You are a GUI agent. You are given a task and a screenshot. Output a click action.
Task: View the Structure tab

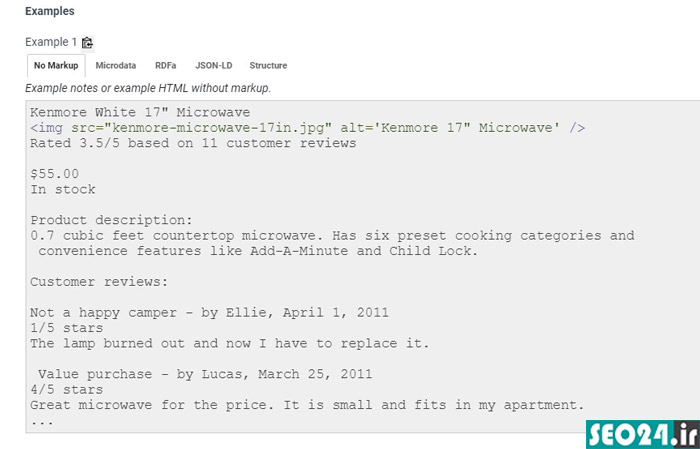268,66
